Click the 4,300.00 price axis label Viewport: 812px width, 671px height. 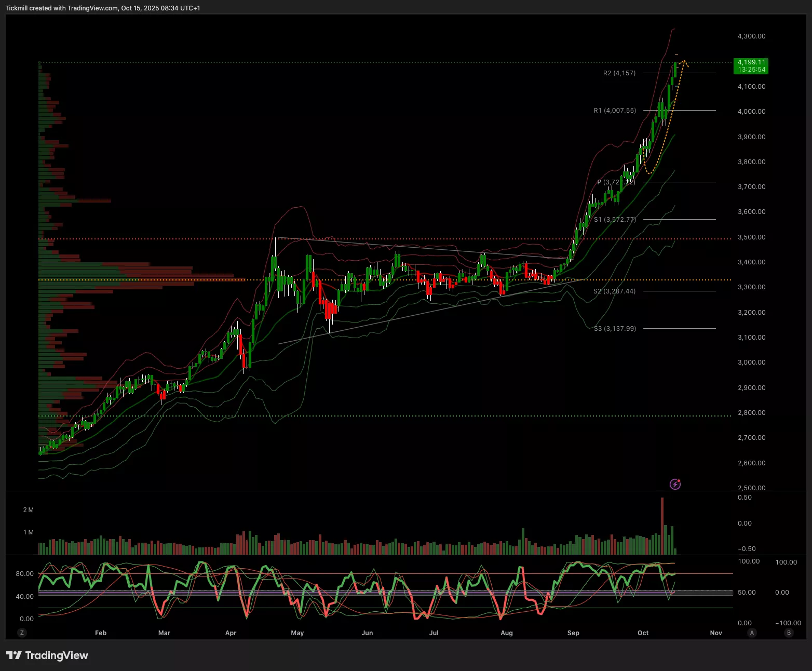tap(751, 36)
